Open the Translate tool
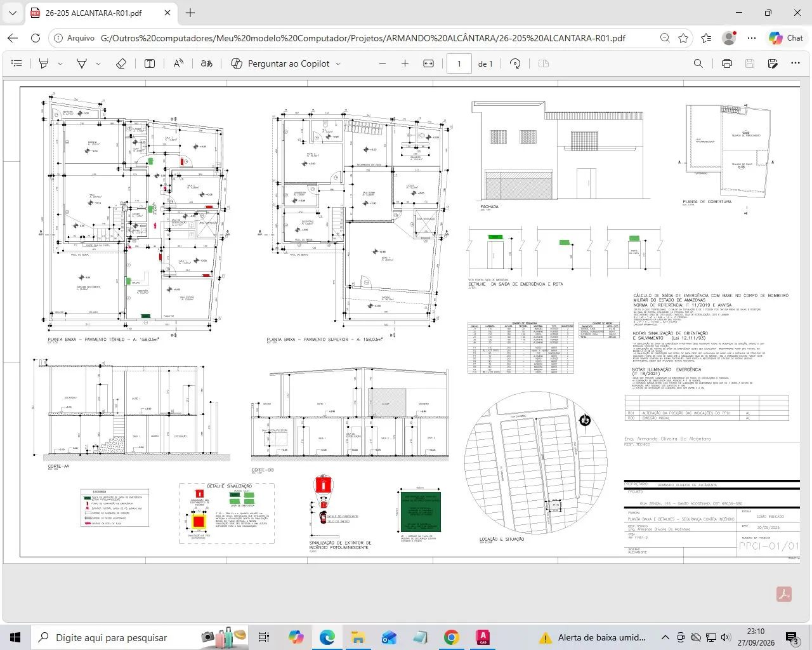 [207, 63]
